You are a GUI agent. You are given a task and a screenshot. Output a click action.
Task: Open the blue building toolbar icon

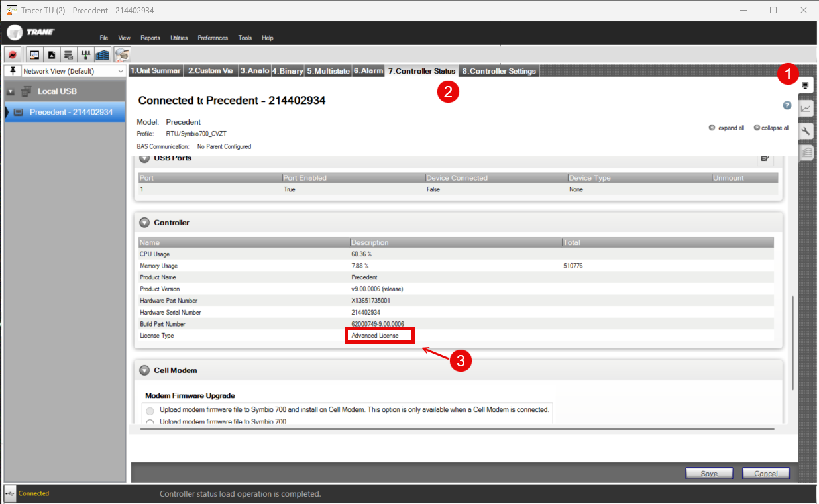102,54
